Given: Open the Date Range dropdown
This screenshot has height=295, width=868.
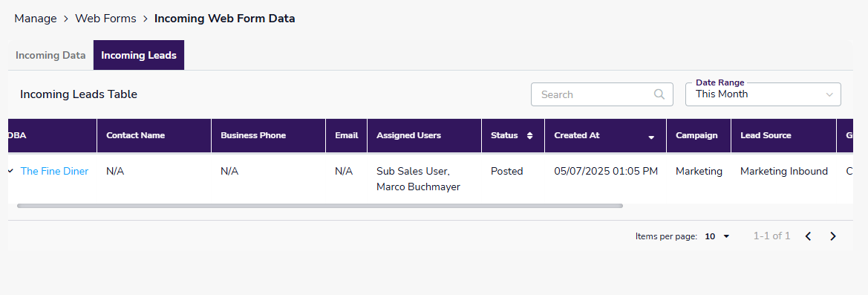Looking at the screenshot, I should pos(763,94).
